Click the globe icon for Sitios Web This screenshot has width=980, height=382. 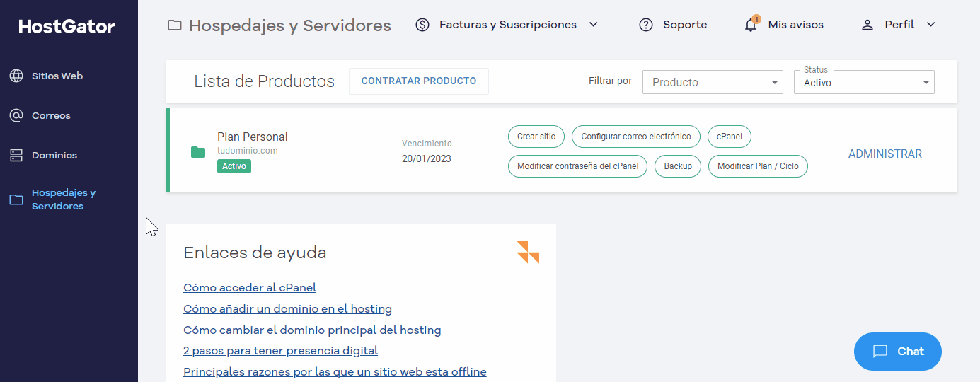click(x=16, y=76)
